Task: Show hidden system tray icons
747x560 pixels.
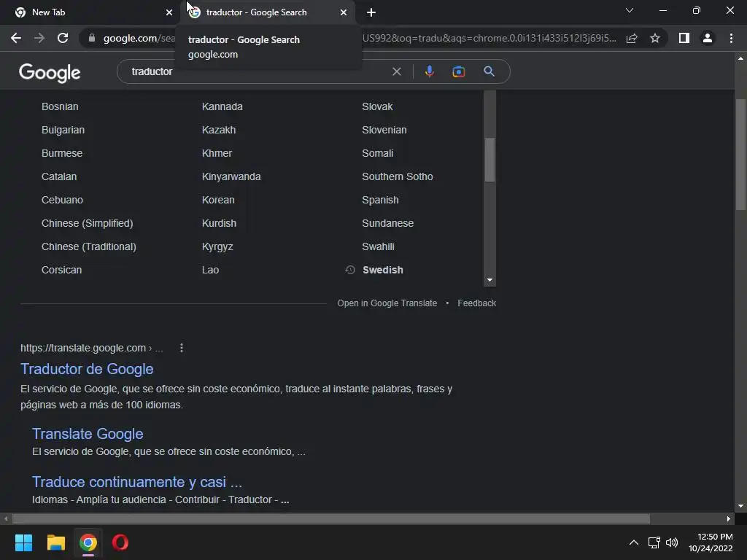Action: point(634,542)
